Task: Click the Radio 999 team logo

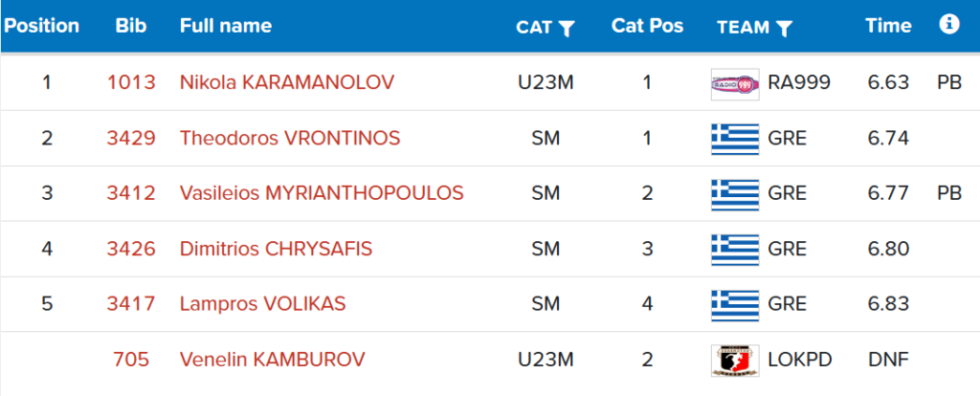Action: click(x=735, y=84)
